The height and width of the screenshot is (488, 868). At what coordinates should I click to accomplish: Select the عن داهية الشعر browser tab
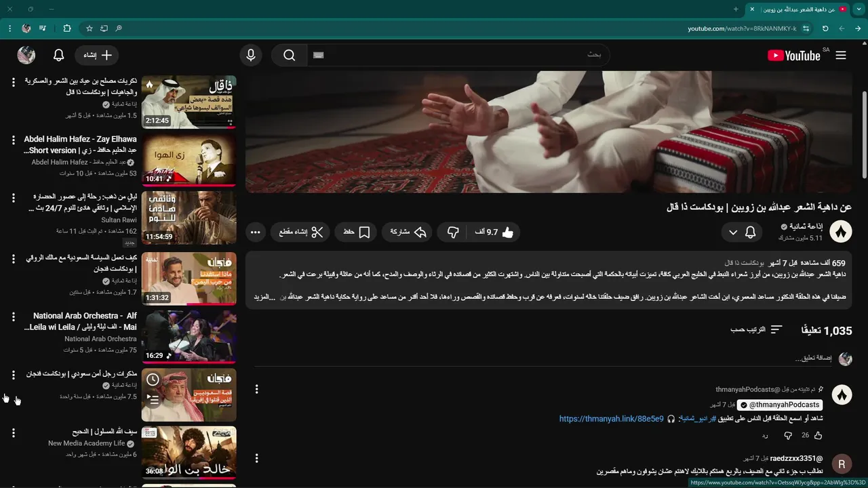tap(799, 9)
